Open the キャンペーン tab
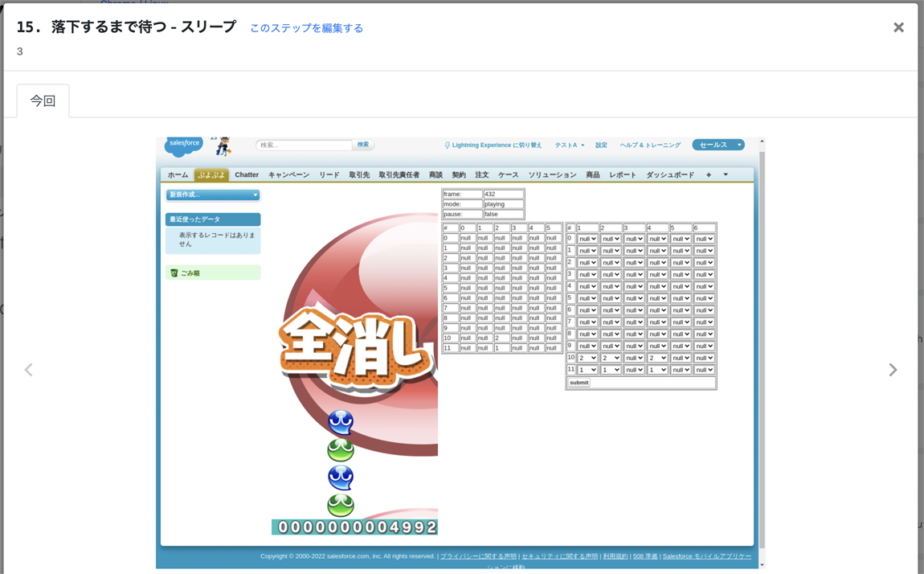This screenshot has height=574, width=924. [288, 175]
